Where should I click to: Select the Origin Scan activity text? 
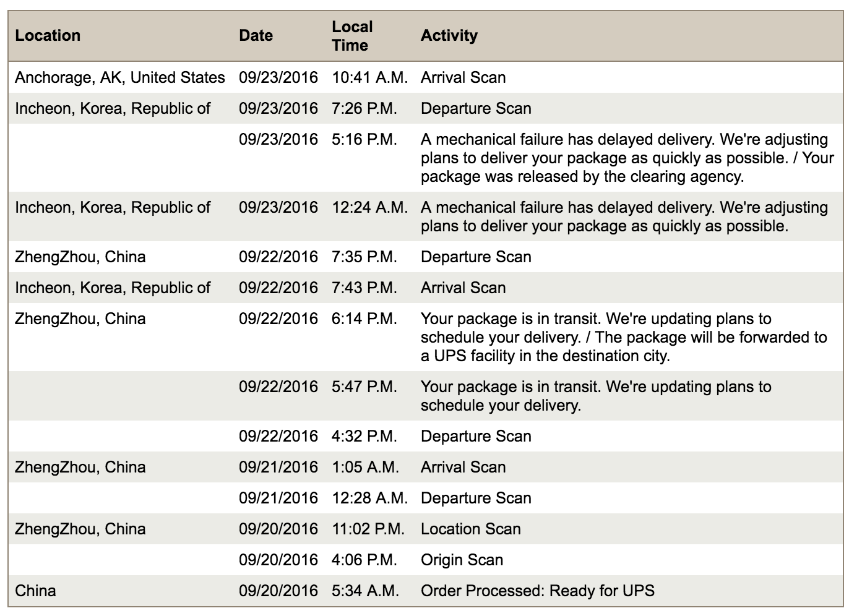pos(462,560)
